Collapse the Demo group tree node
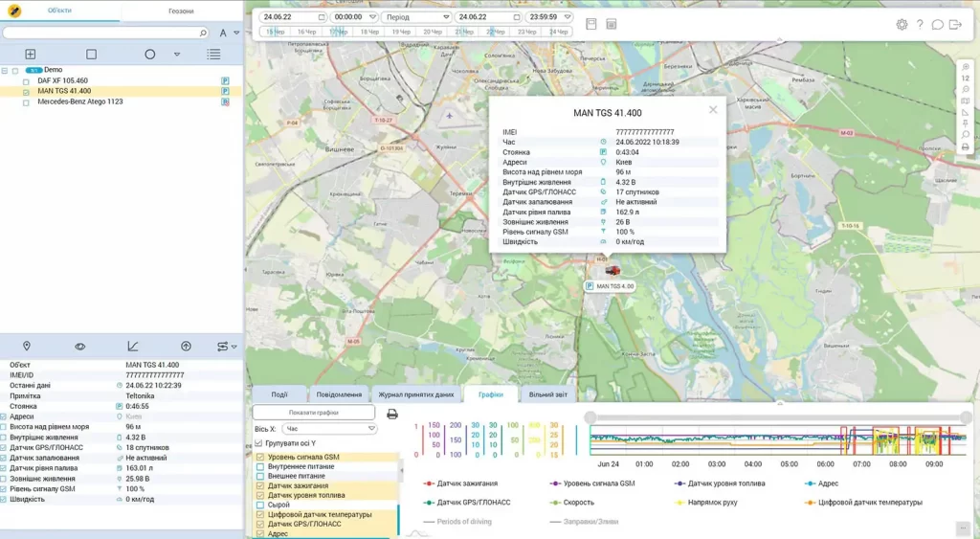This screenshot has height=539, width=980. (x=5, y=71)
